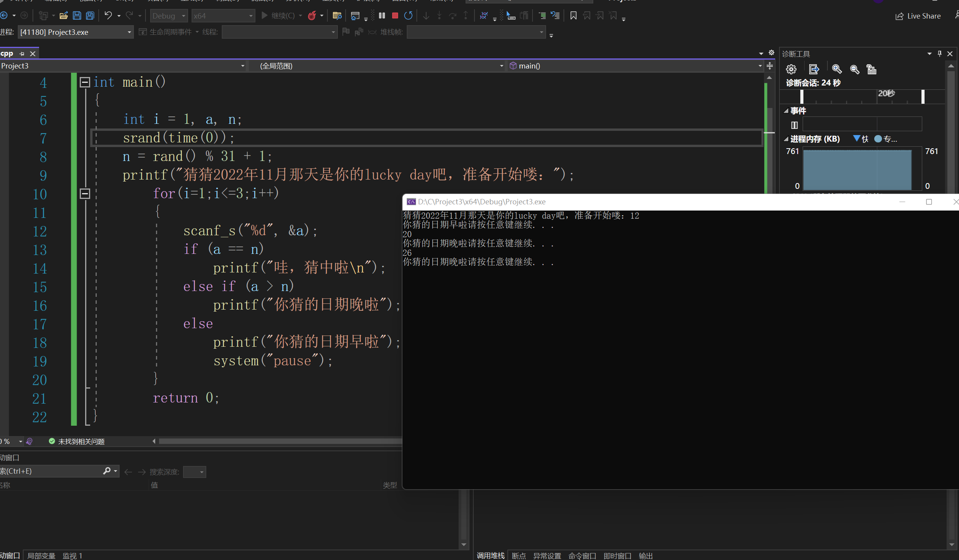Save all files with the double-disk icon
The image size is (959, 560).
coord(90,15)
